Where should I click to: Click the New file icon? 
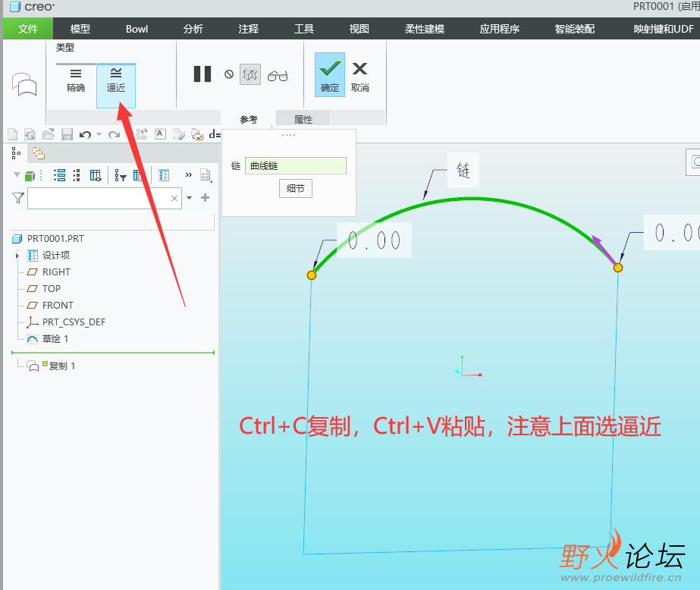12,134
